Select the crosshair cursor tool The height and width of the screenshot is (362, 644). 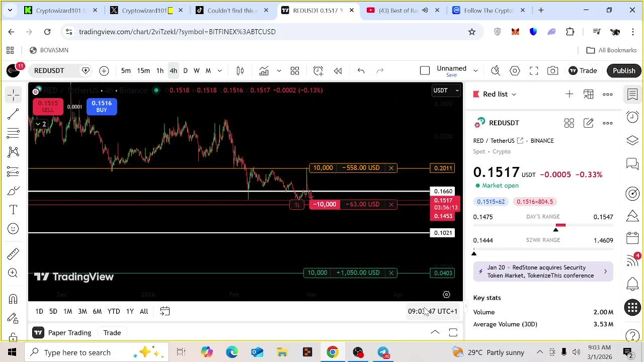14,95
